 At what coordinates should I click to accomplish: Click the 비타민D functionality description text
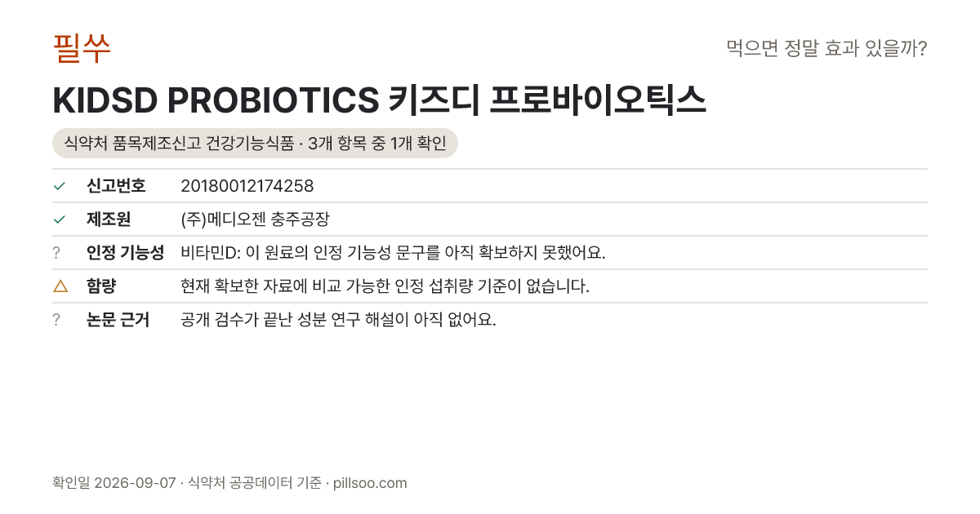pyautogui.click(x=393, y=253)
